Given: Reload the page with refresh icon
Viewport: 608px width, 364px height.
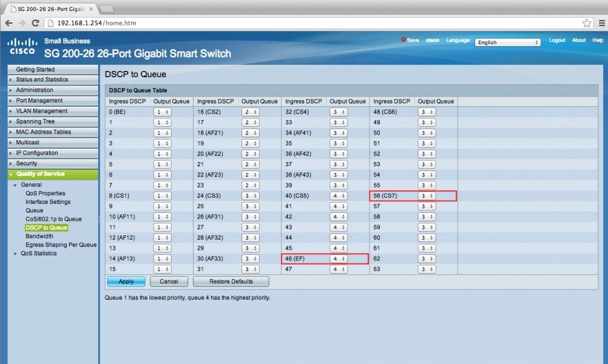Looking at the screenshot, I should click(36, 23).
